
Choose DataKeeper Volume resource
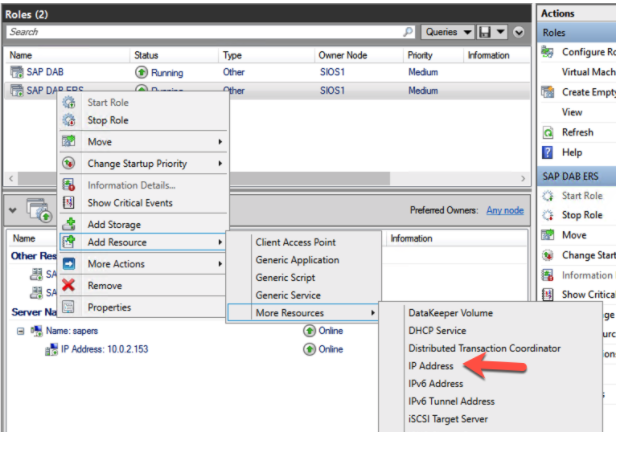(451, 313)
